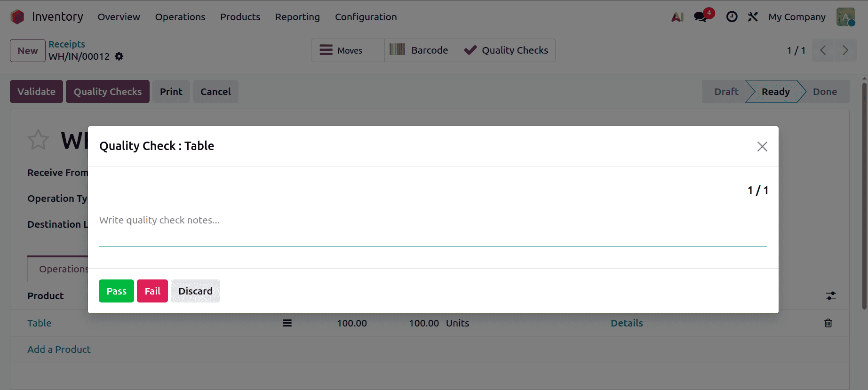Create a New record
This screenshot has width=868, height=390.
[x=28, y=50]
